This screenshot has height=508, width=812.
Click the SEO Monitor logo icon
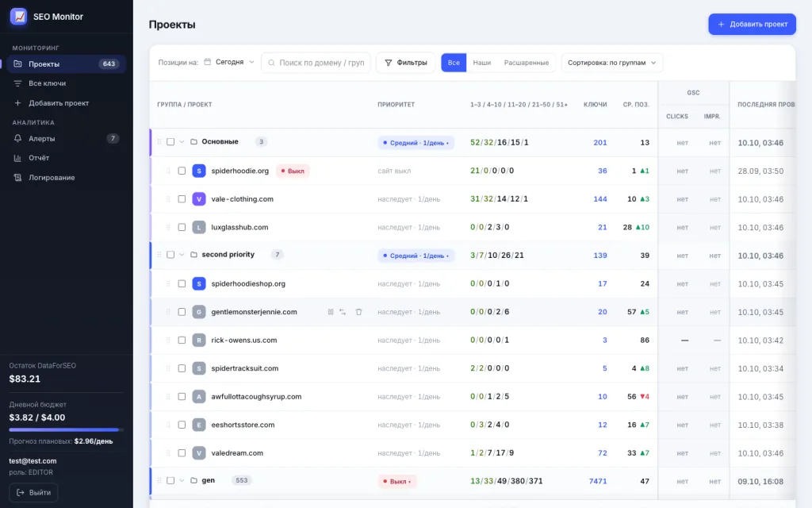19,17
